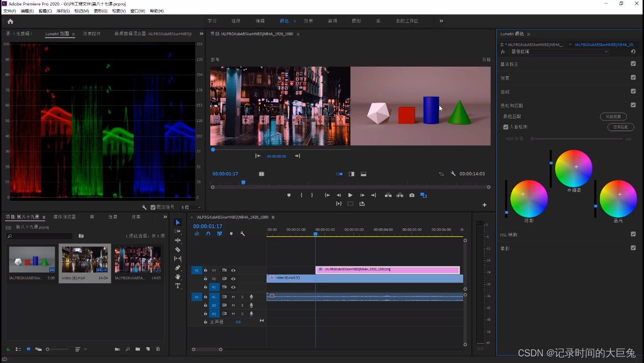Screen dimensions: 644x363
Task: Click Export Frame camera icon
Action: click(x=412, y=195)
